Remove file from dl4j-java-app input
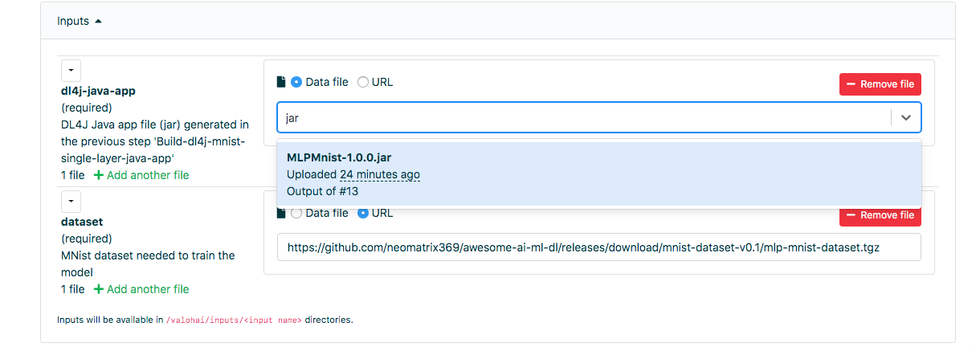This screenshot has width=980, height=347. tap(880, 84)
